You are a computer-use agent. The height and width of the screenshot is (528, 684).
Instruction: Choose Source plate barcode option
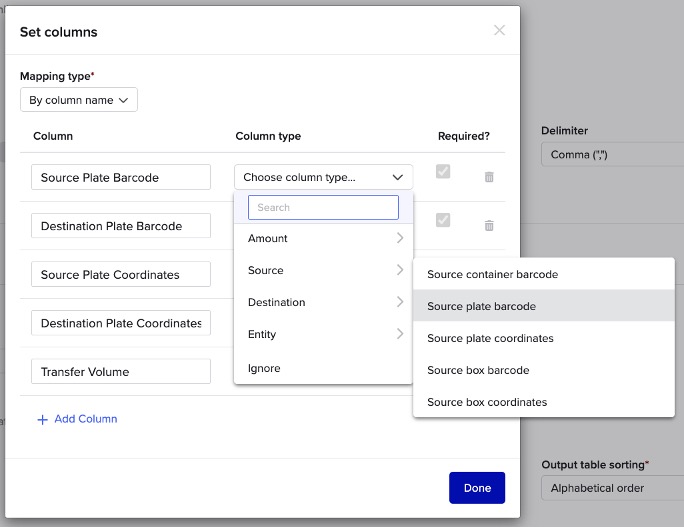point(482,306)
